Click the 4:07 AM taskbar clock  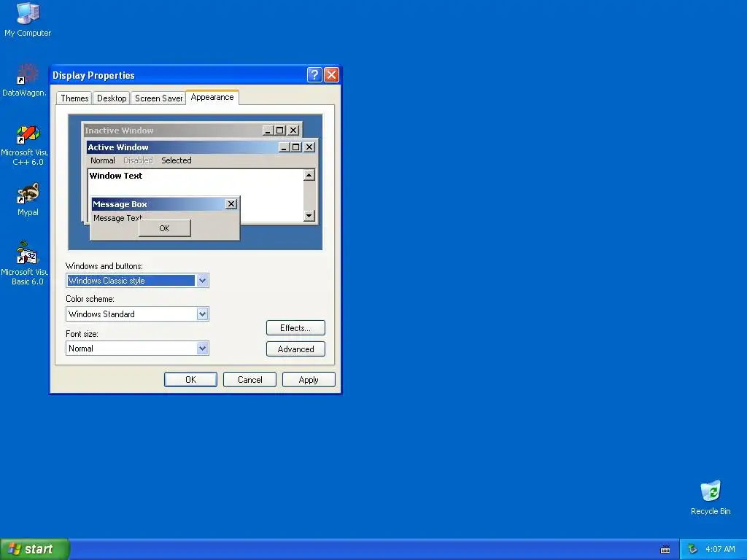pos(720,549)
